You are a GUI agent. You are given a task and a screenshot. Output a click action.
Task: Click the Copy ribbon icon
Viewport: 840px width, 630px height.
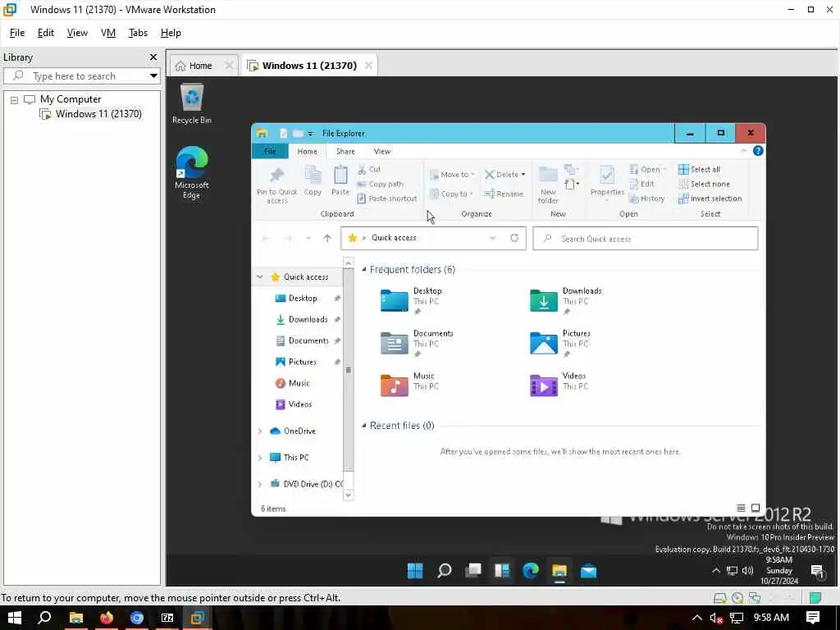point(313,180)
